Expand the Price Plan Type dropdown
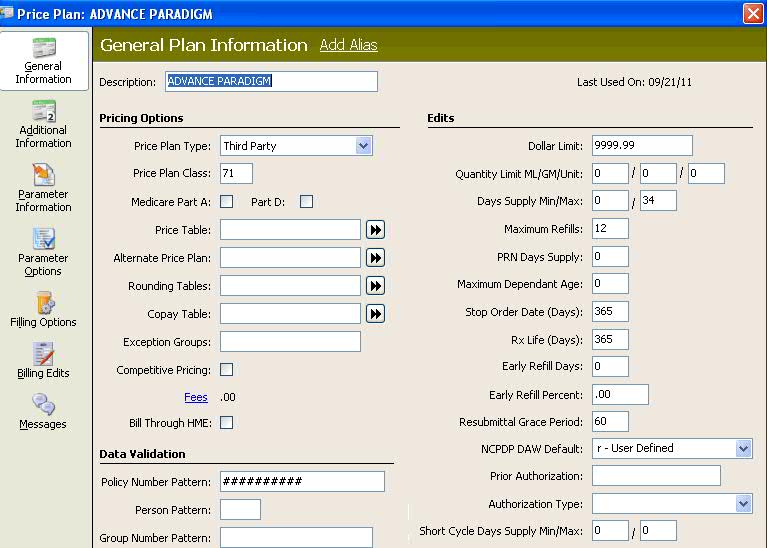The width and height of the screenshot is (767, 548). point(363,146)
